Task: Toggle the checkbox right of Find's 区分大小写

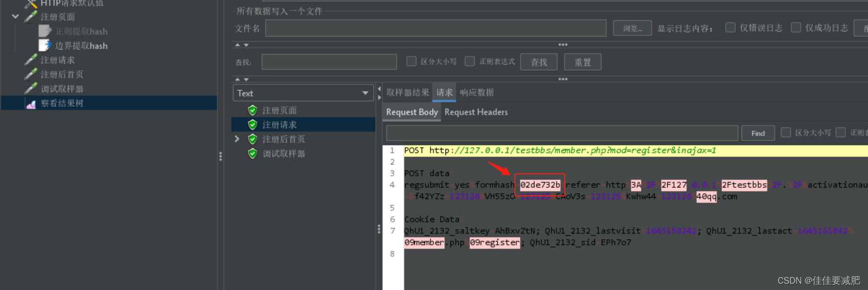Action: tap(841, 132)
